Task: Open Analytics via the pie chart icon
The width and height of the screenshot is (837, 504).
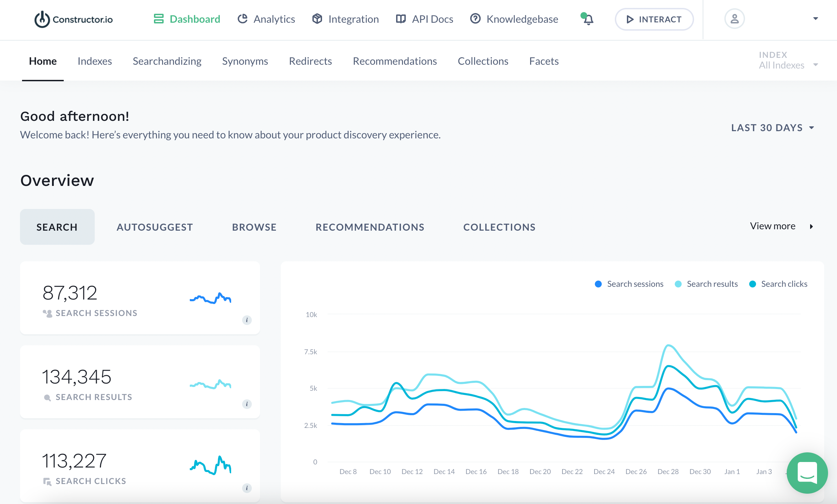Action: [243, 19]
